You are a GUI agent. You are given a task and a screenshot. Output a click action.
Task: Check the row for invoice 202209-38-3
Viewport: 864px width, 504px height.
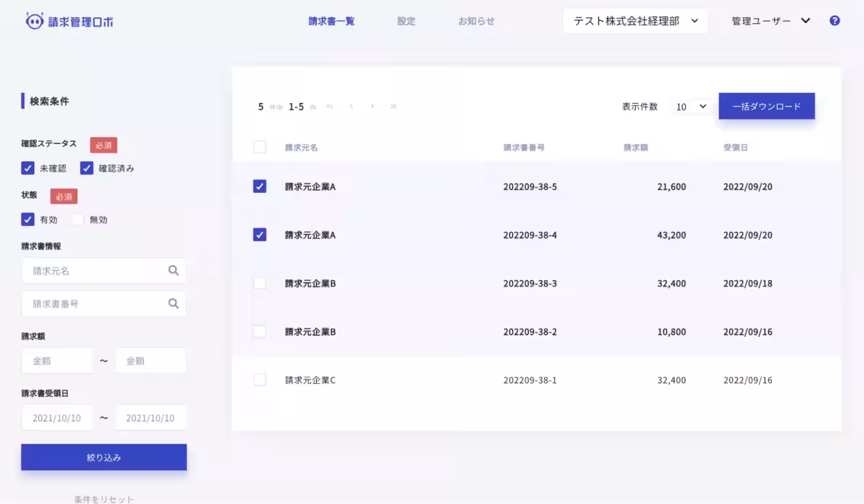click(x=260, y=283)
